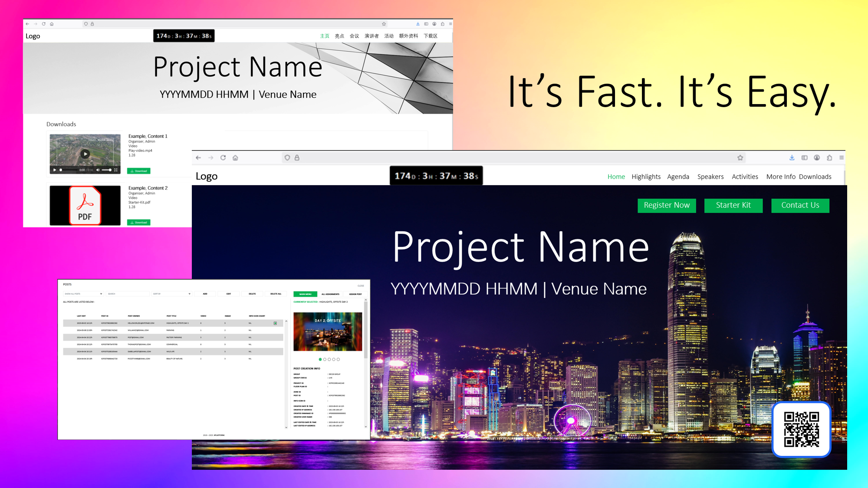The height and width of the screenshot is (488, 868).
Task: Click the Register Now button
Action: 667,206
